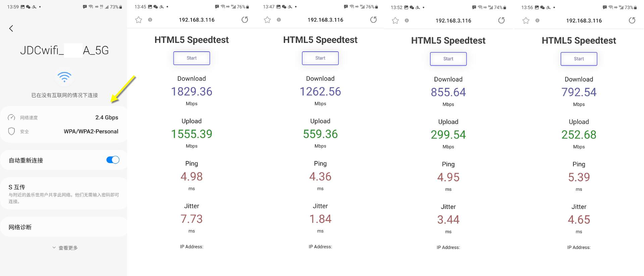
Task: Expand the 查看更多 view more section
Action: coord(65,248)
